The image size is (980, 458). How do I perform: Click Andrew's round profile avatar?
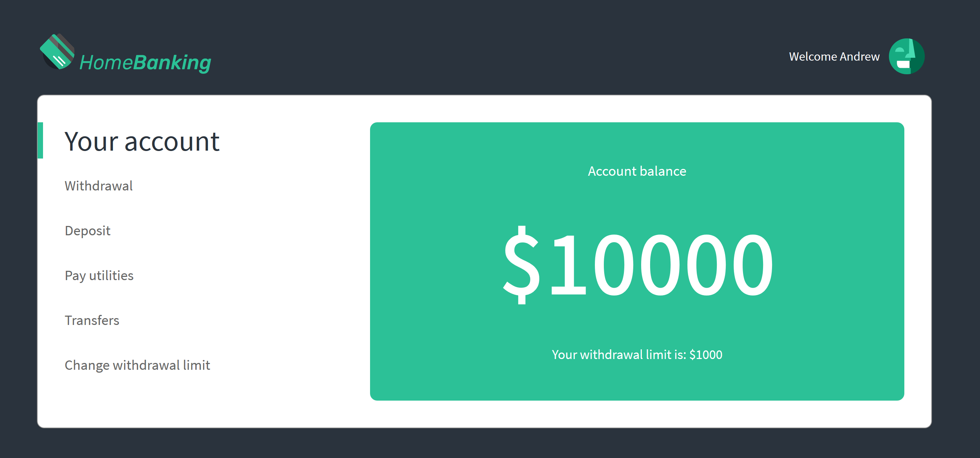pos(906,56)
